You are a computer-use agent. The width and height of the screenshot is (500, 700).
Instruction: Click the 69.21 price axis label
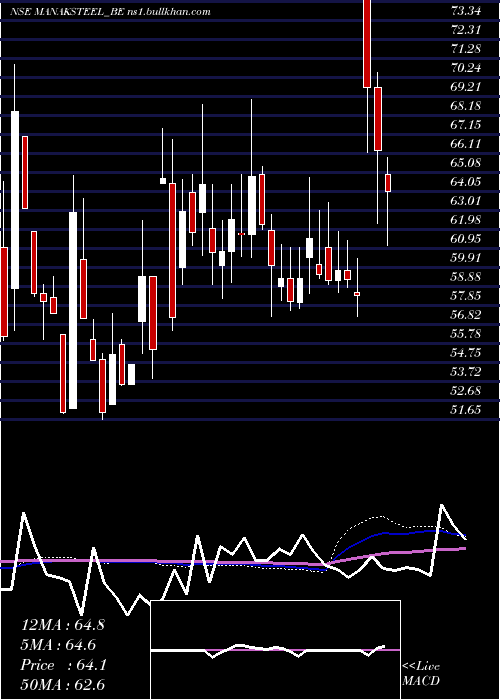pyautogui.click(x=466, y=86)
